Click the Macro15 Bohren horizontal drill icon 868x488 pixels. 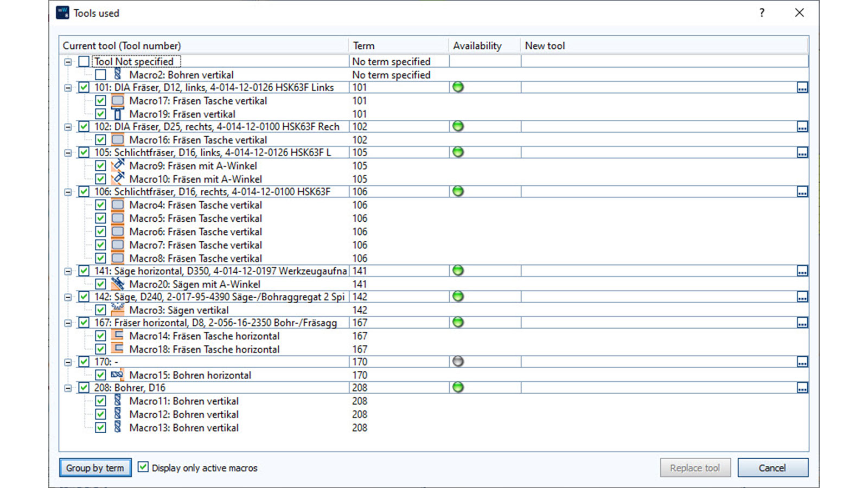tap(118, 375)
